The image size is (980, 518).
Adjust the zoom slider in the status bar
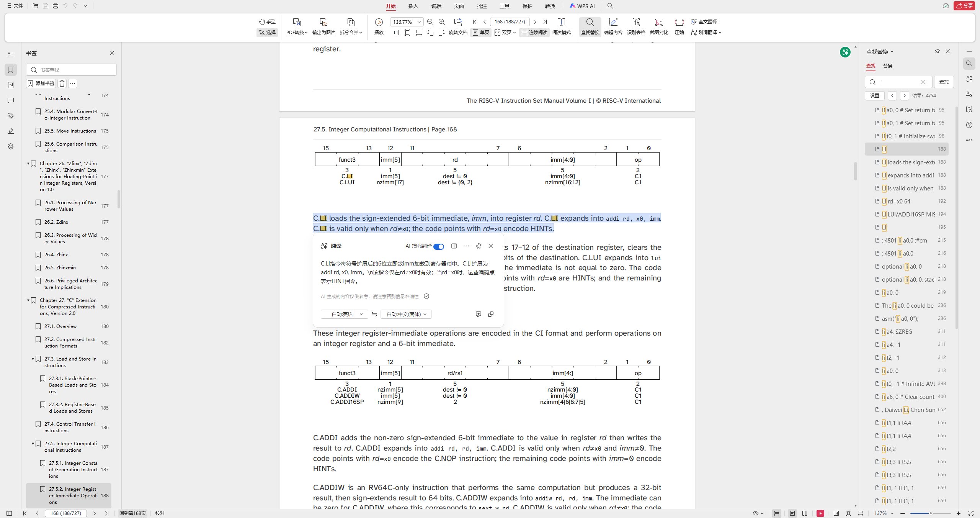point(931,513)
